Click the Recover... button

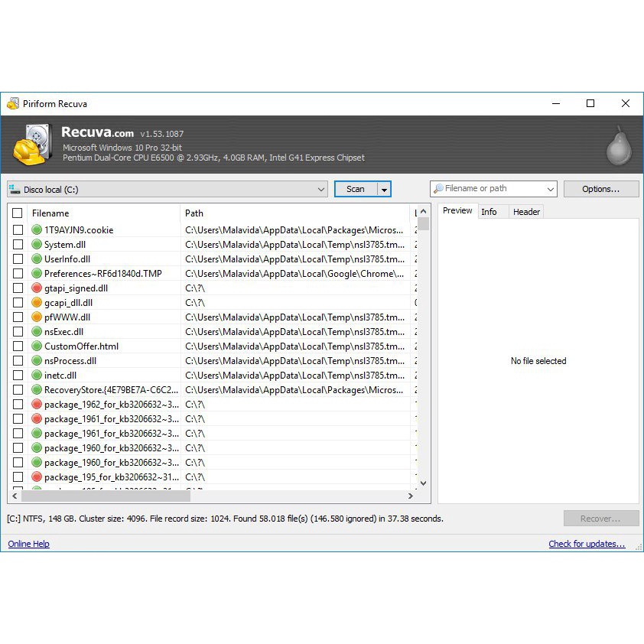click(x=601, y=519)
